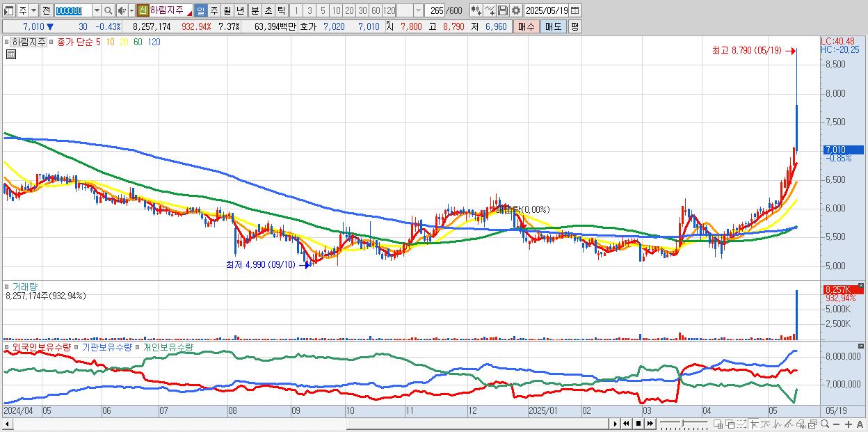
Task: Open the calendar date picker icon
Action: [x=575, y=10]
